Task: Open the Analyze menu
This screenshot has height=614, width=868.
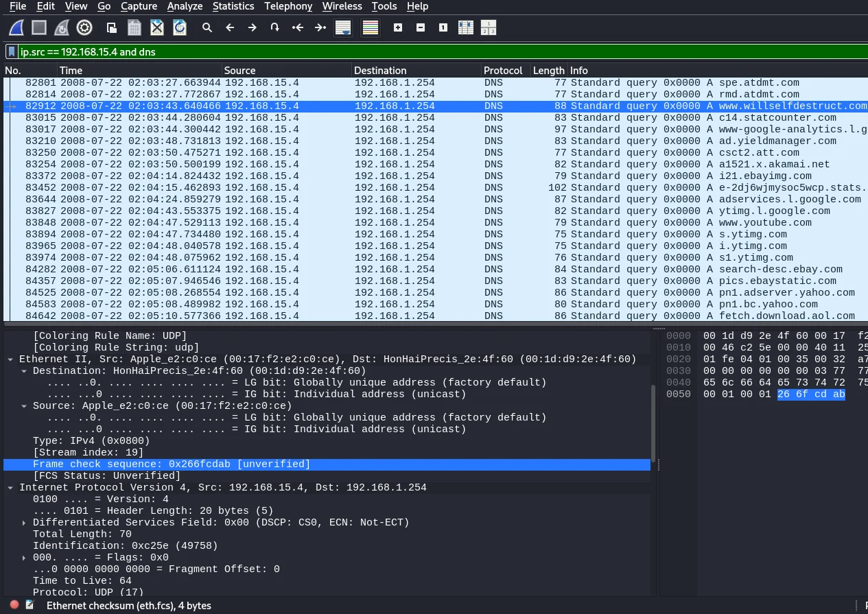Action: click(x=185, y=6)
